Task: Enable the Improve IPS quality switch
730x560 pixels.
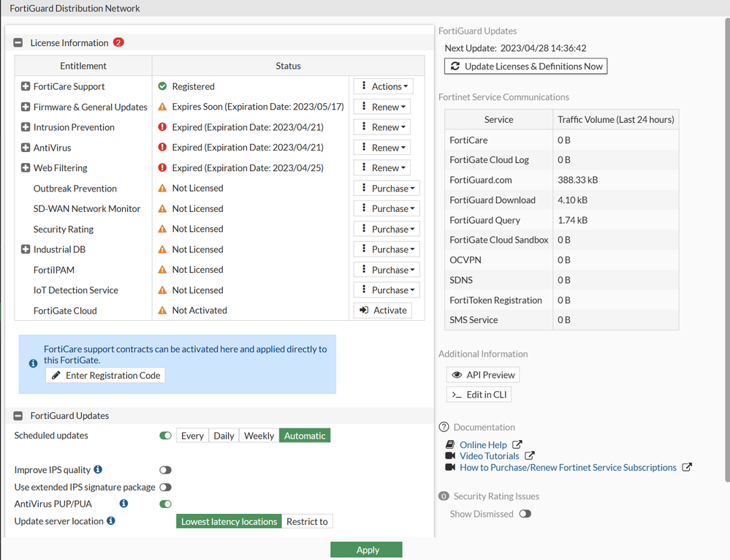Action: pos(166,470)
